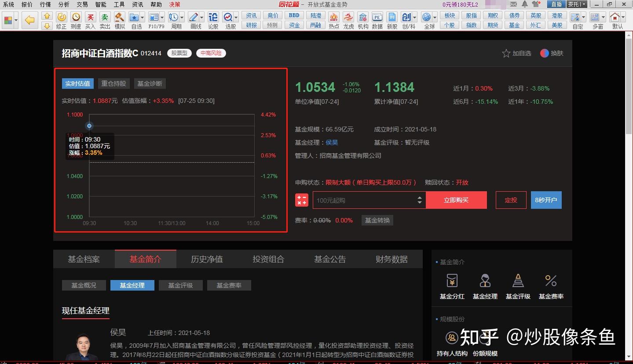
Task: Click the 定投 button
Action: point(511,200)
